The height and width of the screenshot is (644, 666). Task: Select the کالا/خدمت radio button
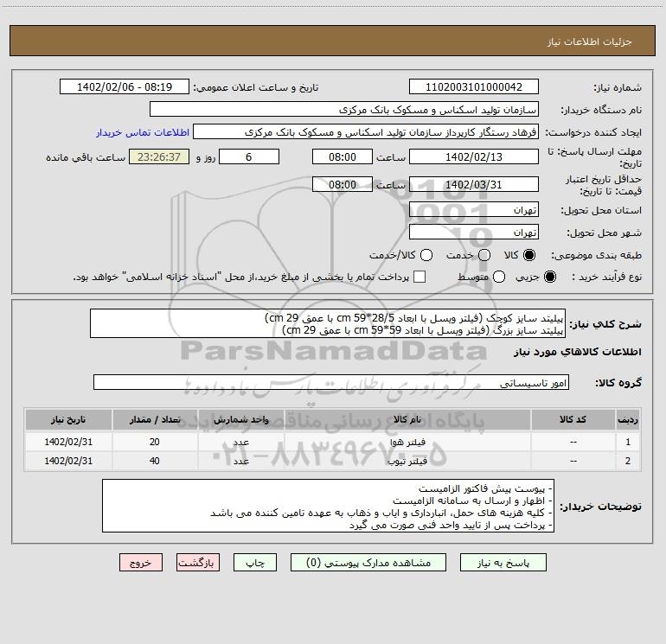pos(426,255)
